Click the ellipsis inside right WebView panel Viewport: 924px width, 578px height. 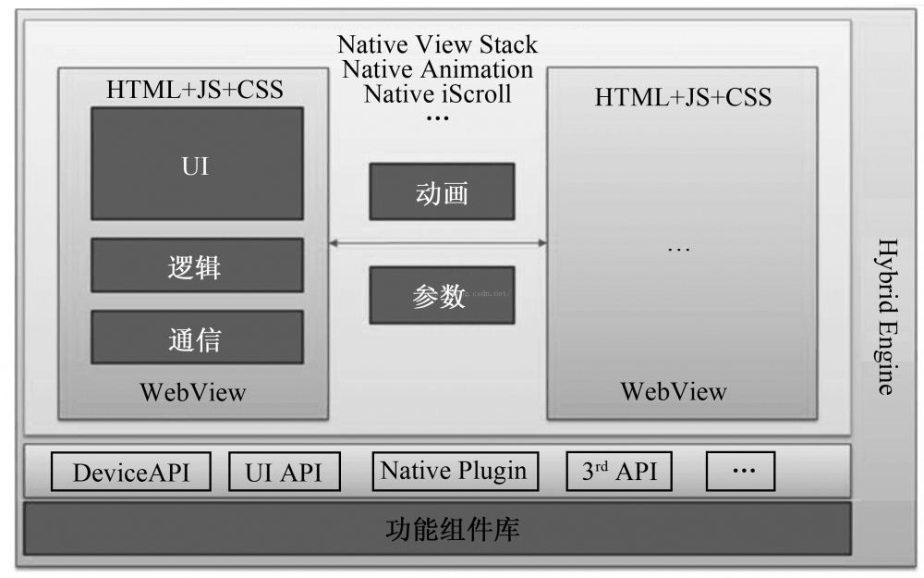click(679, 251)
